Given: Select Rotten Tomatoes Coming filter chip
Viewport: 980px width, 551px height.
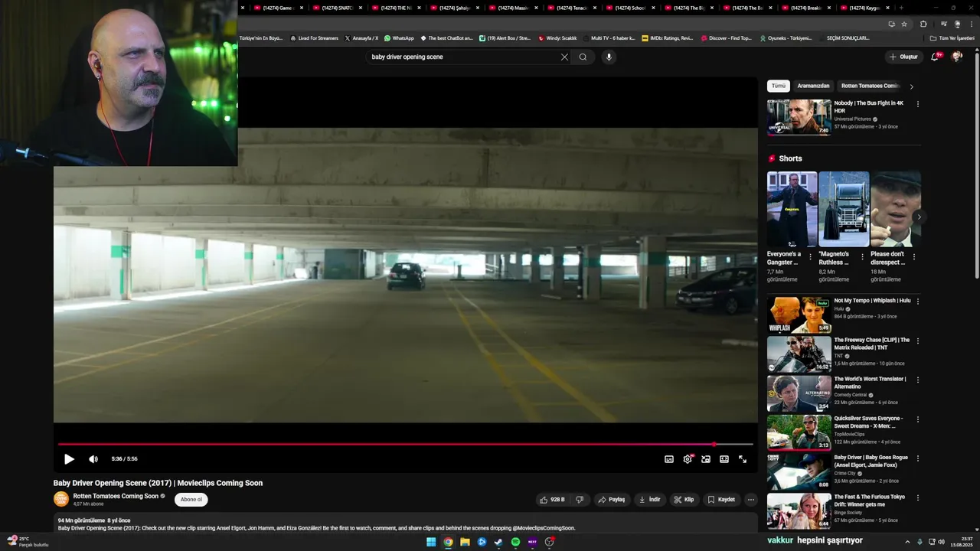Looking at the screenshot, I should [x=870, y=86].
